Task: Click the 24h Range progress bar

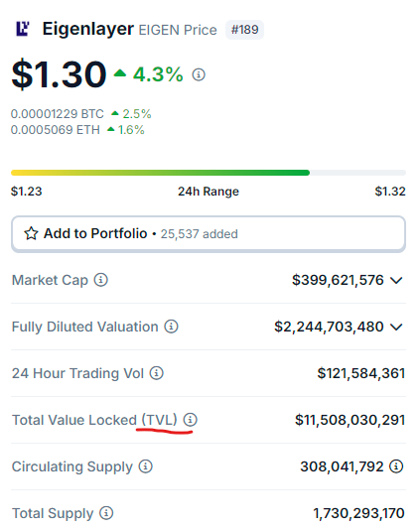Action: coord(209,173)
